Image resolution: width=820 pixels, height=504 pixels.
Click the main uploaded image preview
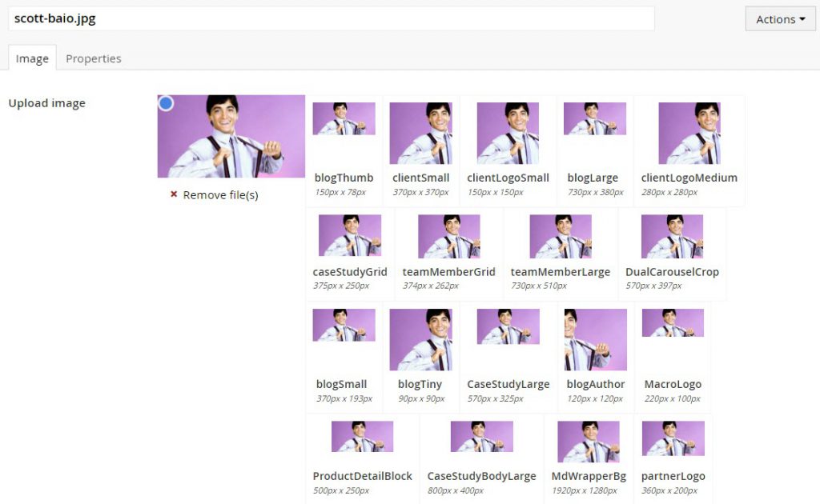231,136
